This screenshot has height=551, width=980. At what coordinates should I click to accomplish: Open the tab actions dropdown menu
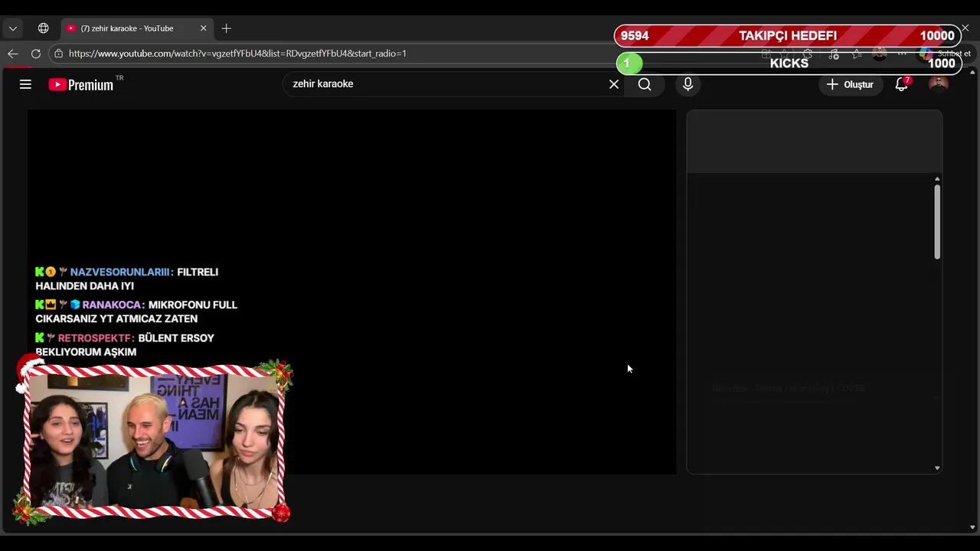pos(13,28)
